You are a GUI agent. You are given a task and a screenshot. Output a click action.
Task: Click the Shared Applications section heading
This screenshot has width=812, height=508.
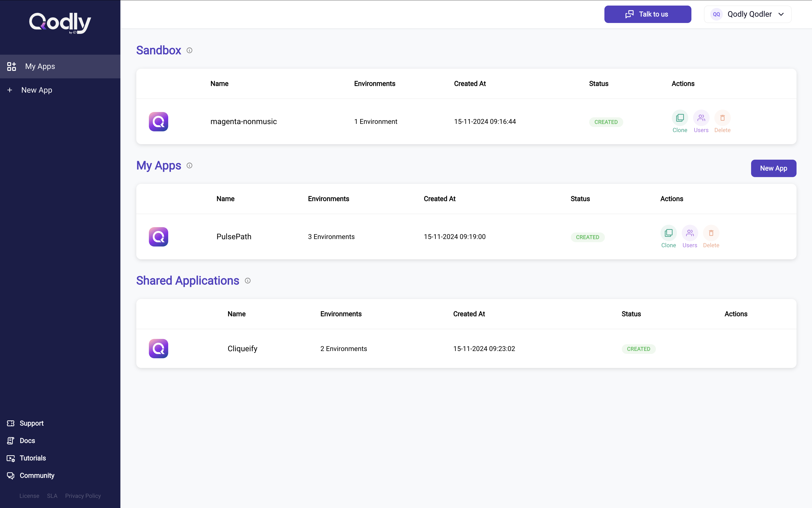[188, 281]
